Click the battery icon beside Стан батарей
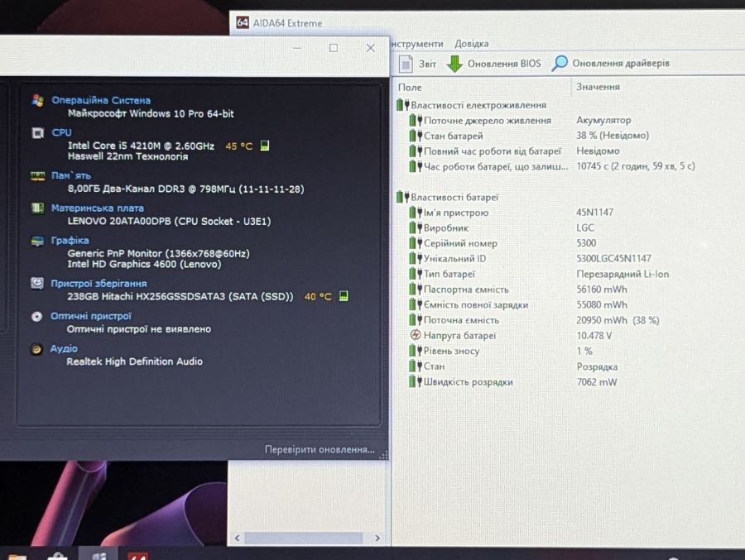This screenshot has width=745, height=560. pos(416,136)
